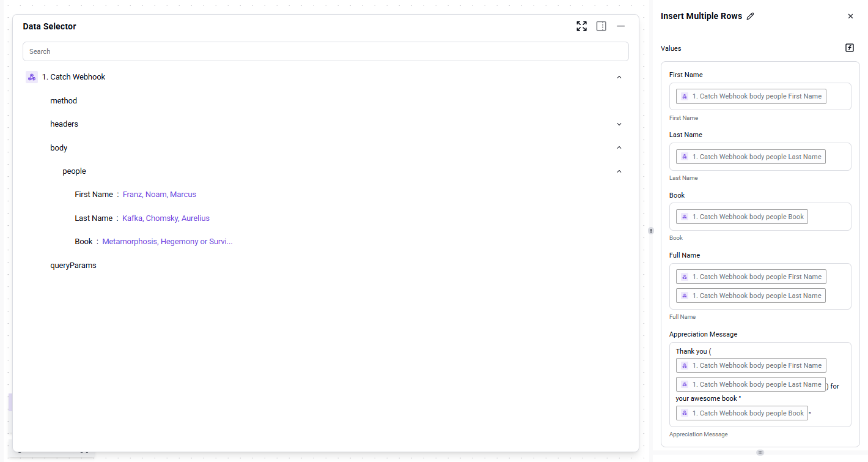The image size is (868, 462).
Task: Click the empty area inside First Name input box
Action: tap(837, 96)
